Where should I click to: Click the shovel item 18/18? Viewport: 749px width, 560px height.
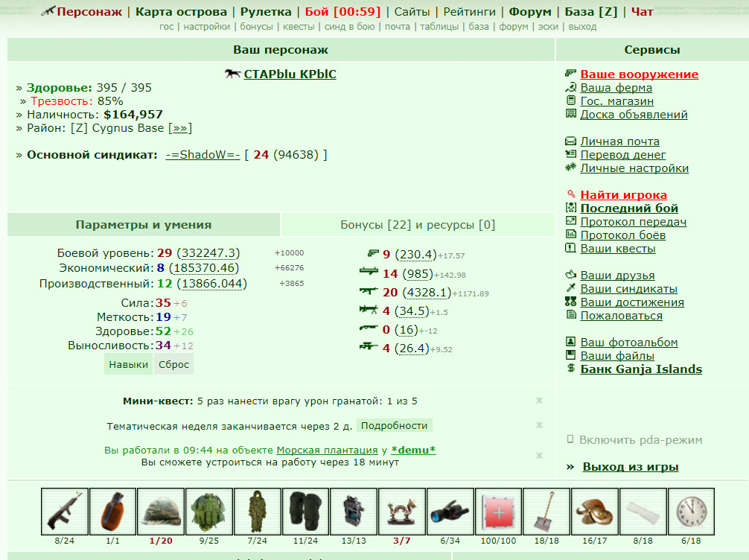(x=546, y=512)
